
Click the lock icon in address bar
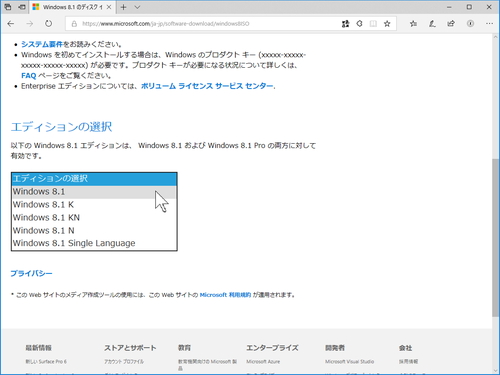click(x=74, y=24)
